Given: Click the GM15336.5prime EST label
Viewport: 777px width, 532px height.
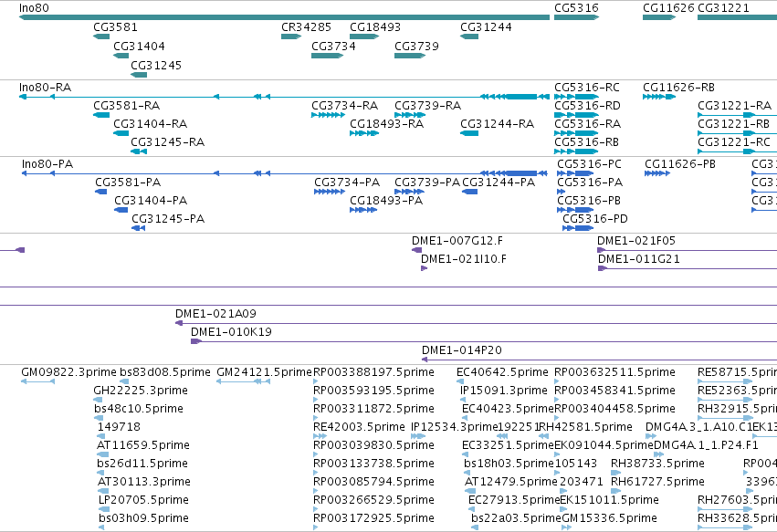Looking at the screenshot, I should (x=610, y=518).
